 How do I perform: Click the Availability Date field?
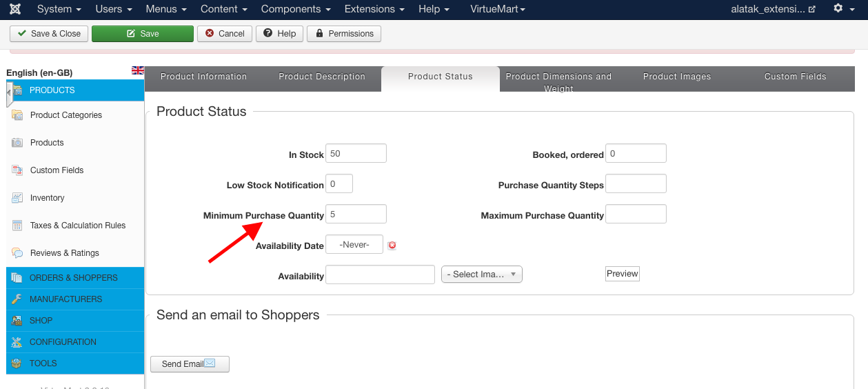(x=354, y=244)
